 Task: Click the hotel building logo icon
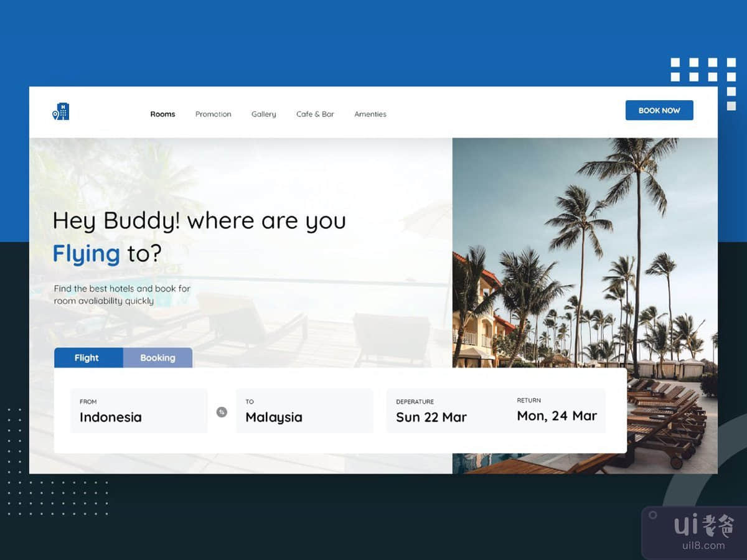(x=61, y=111)
